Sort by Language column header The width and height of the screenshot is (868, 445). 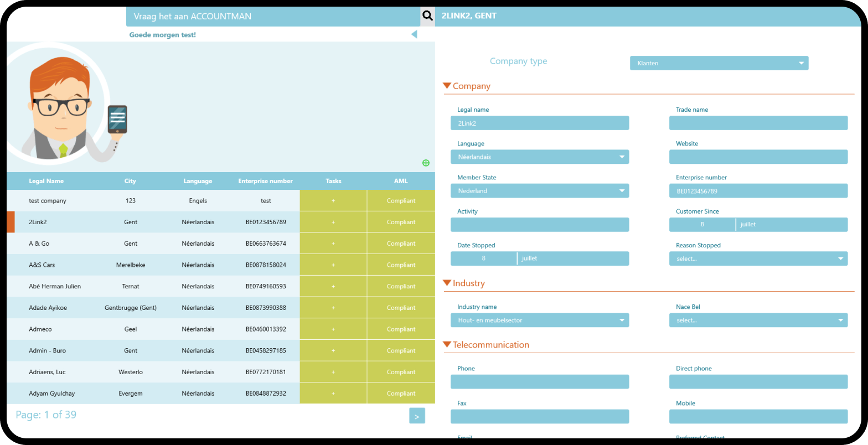coord(198,181)
